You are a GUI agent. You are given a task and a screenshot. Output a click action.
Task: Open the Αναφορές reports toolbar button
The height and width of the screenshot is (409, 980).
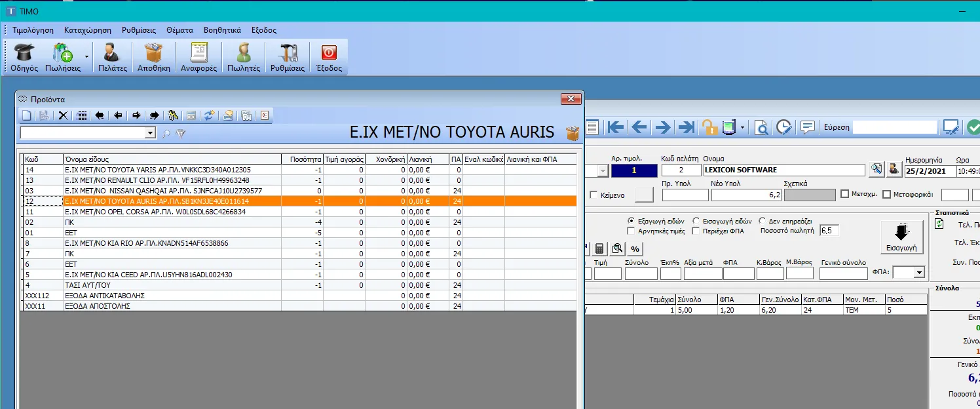point(198,57)
